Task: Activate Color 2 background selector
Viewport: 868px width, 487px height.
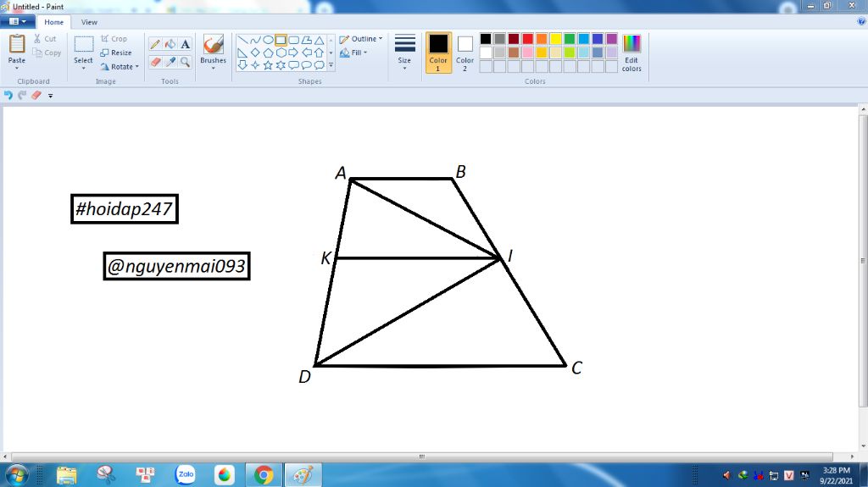Action: pos(465,53)
